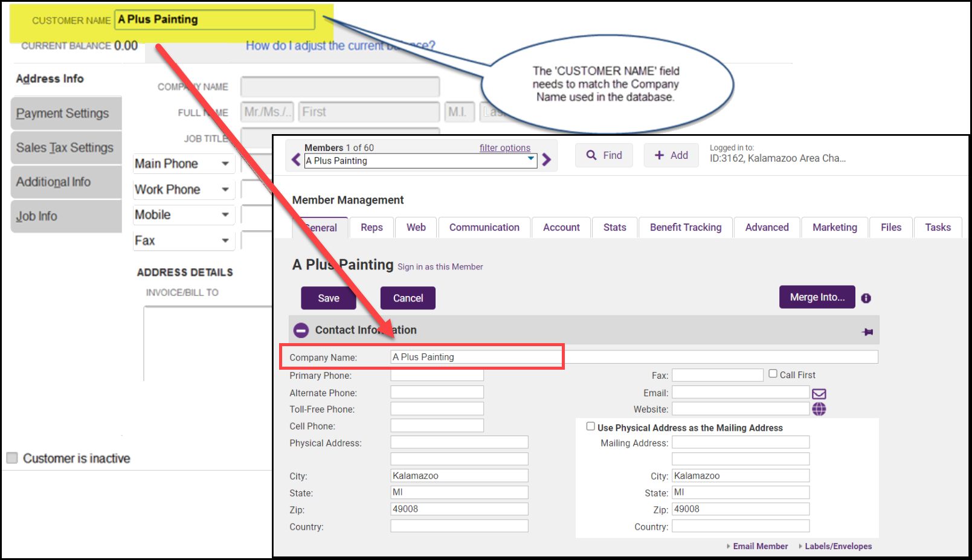
Task: Click the previous member left arrow
Action: 295,159
